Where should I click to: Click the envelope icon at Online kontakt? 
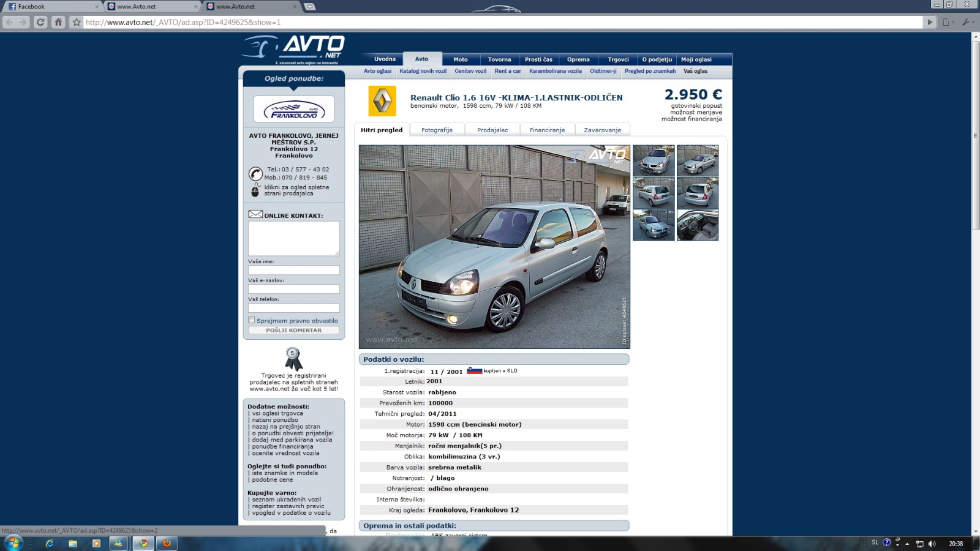tap(255, 214)
